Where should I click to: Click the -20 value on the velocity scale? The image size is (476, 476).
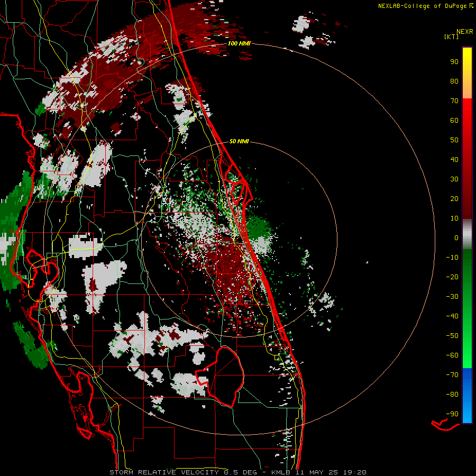tap(452, 277)
